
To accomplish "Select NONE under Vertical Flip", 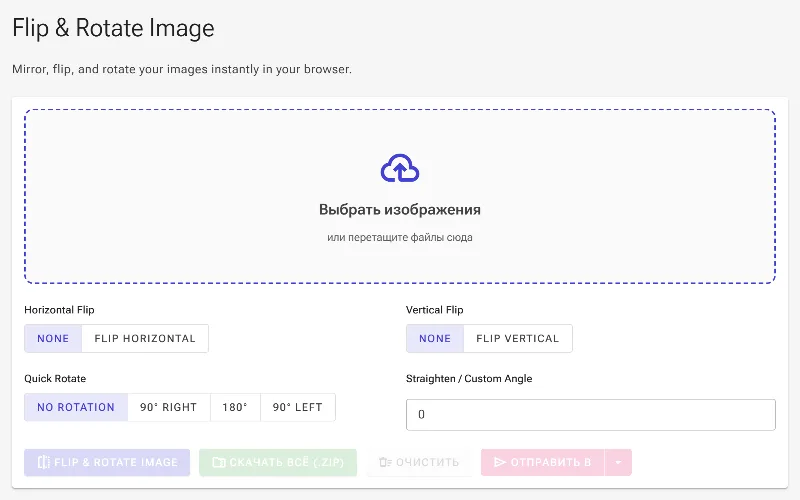I will pos(435,338).
